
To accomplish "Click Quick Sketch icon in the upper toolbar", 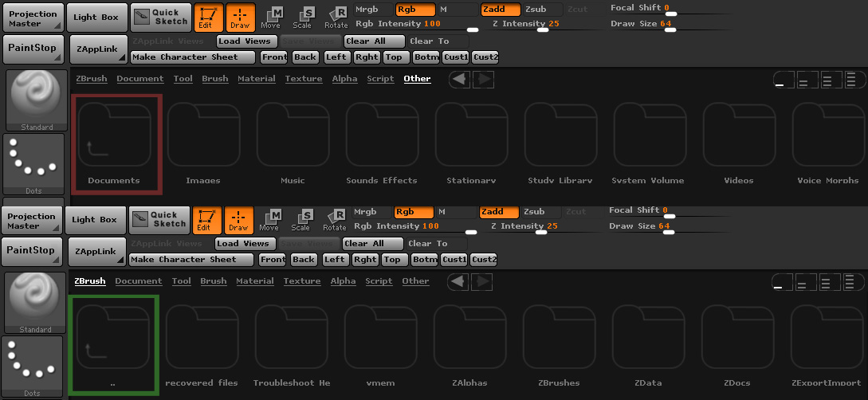I will click(x=160, y=18).
